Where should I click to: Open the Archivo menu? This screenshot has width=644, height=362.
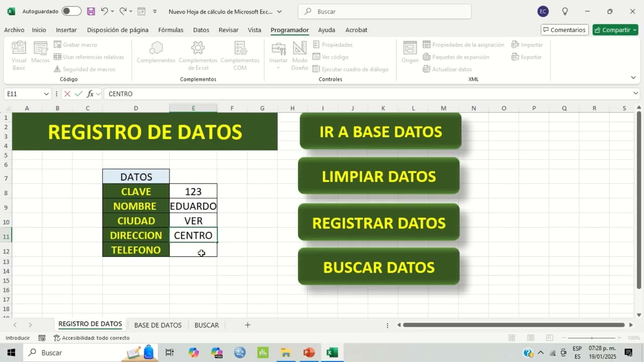click(14, 30)
